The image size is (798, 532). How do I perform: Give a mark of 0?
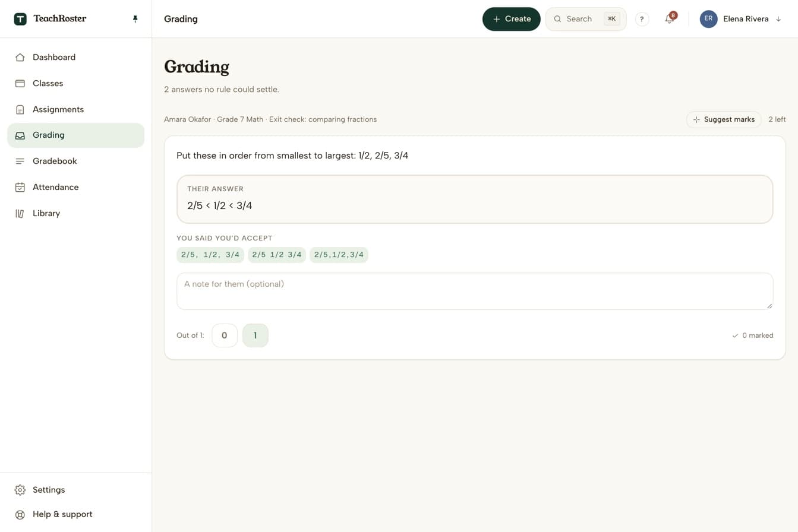tap(225, 335)
